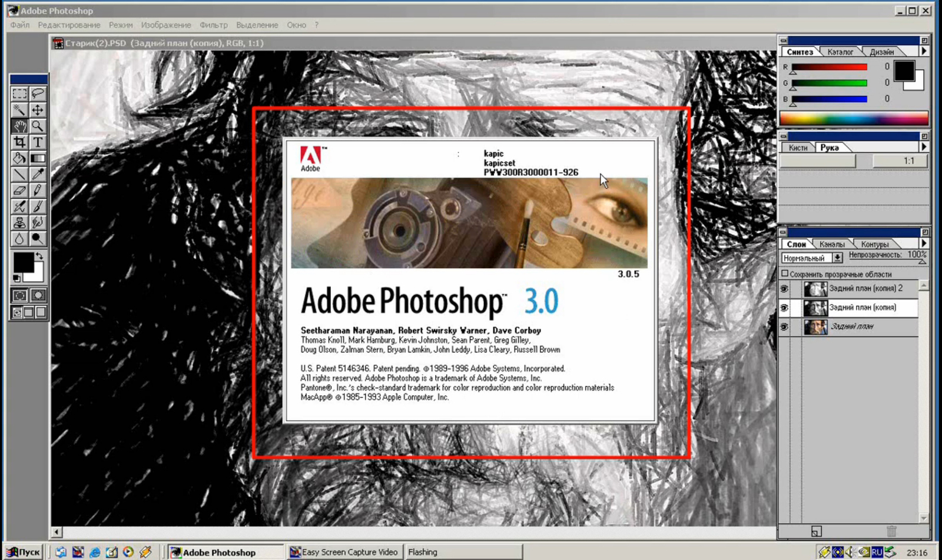Select the Airbrush tool

pos(19,206)
